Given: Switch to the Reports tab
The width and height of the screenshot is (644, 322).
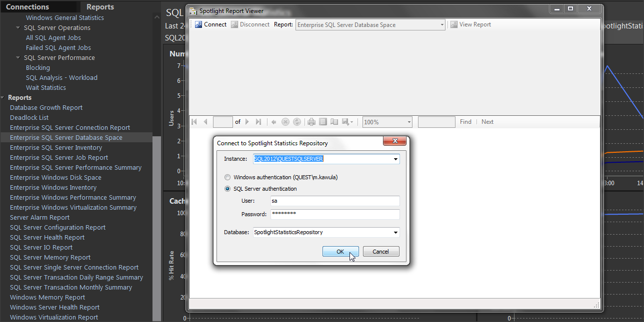Looking at the screenshot, I should coord(100,7).
